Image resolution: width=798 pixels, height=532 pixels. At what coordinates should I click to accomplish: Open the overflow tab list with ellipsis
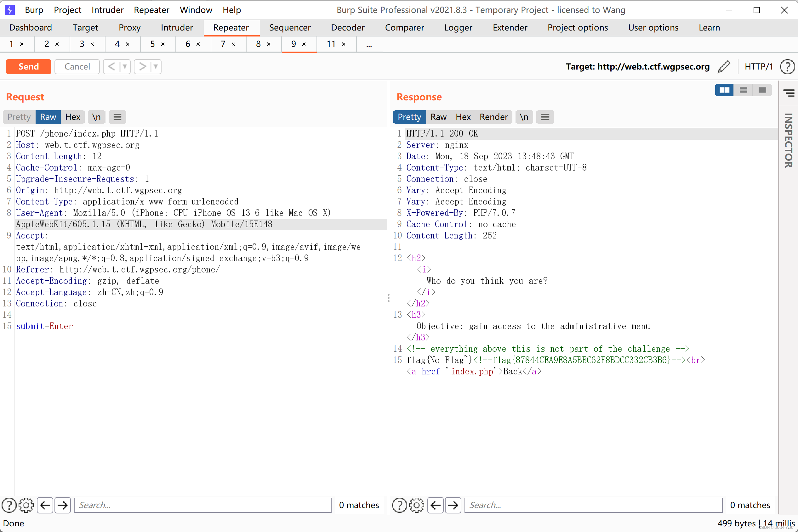coord(369,44)
